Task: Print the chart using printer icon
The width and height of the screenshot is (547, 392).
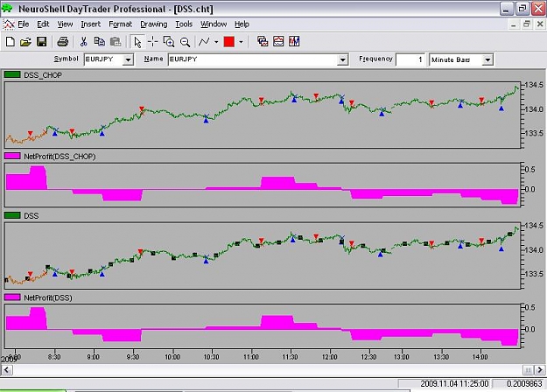Action: (63, 42)
